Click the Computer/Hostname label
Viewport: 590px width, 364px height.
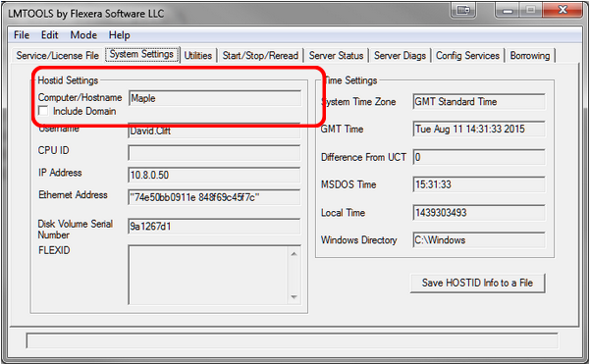coord(80,97)
